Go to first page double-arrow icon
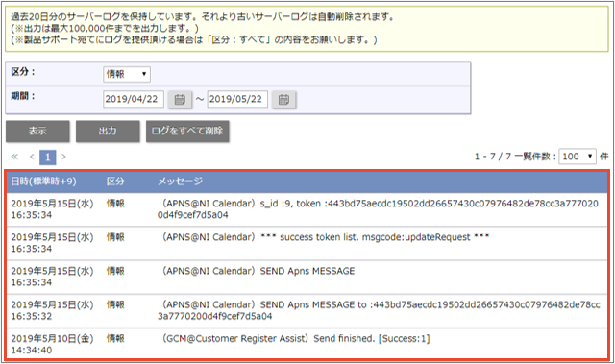Screen dimensions: 615x364 (15, 157)
